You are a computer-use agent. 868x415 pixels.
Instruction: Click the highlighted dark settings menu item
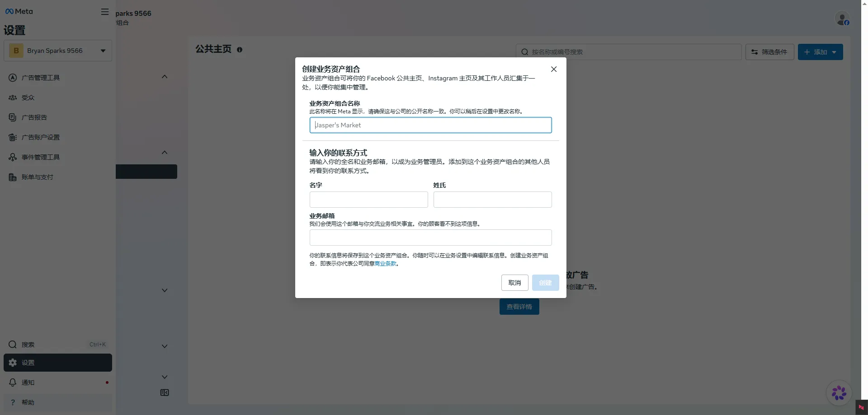pos(146,172)
